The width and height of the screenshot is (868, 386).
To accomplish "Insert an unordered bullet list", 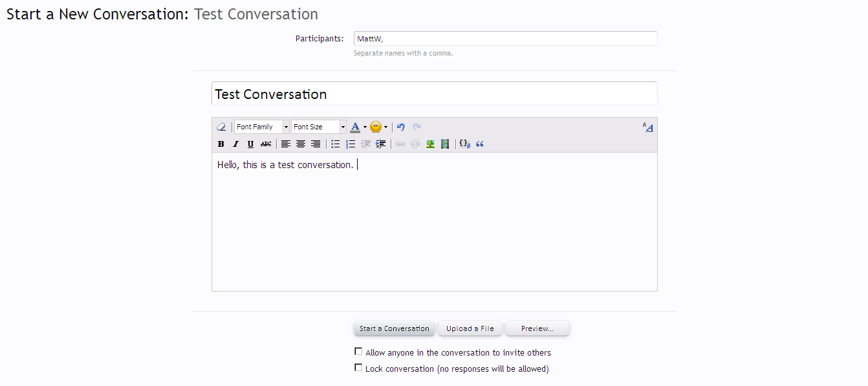I will (336, 144).
